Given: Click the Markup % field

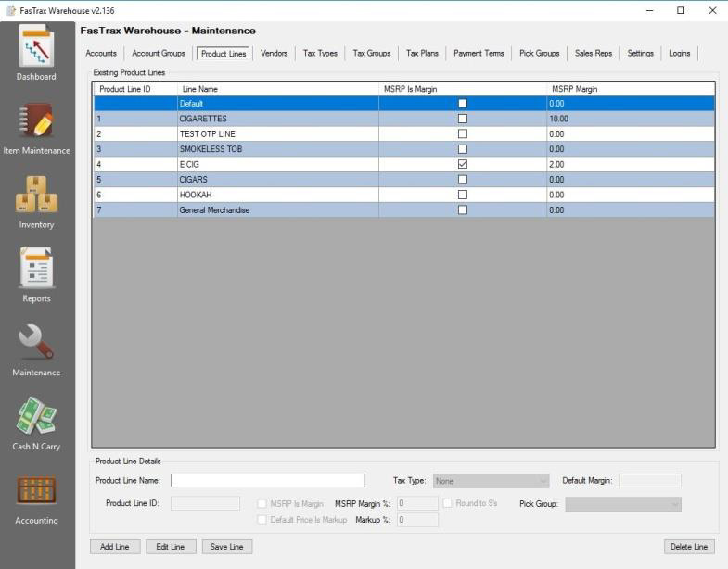Looking at the screenshot, I should (417, 520).
